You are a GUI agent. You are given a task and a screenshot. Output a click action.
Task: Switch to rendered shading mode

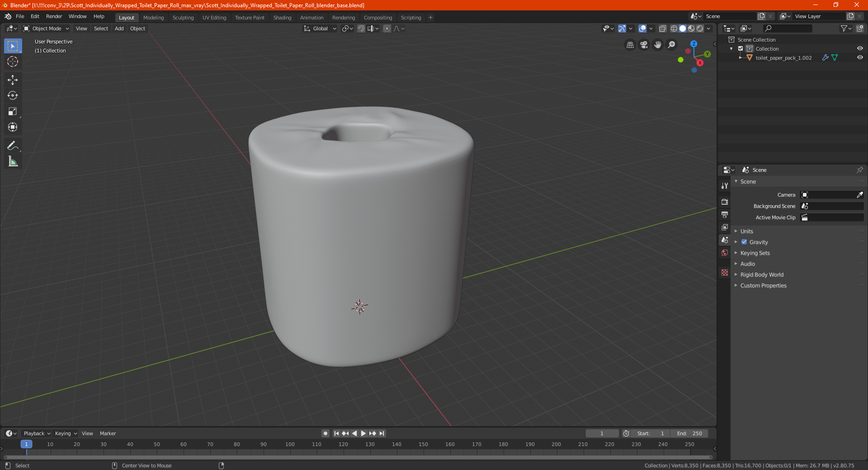click(700, 28)
